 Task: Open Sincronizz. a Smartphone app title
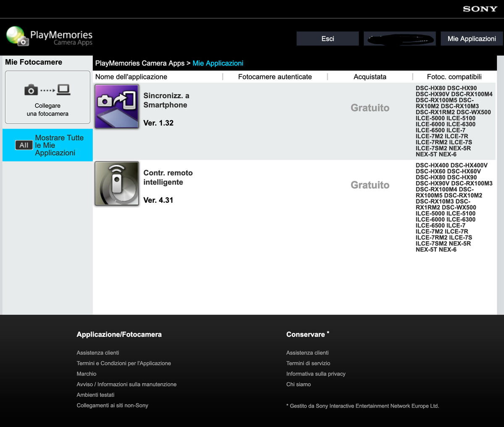coord(166,100)
